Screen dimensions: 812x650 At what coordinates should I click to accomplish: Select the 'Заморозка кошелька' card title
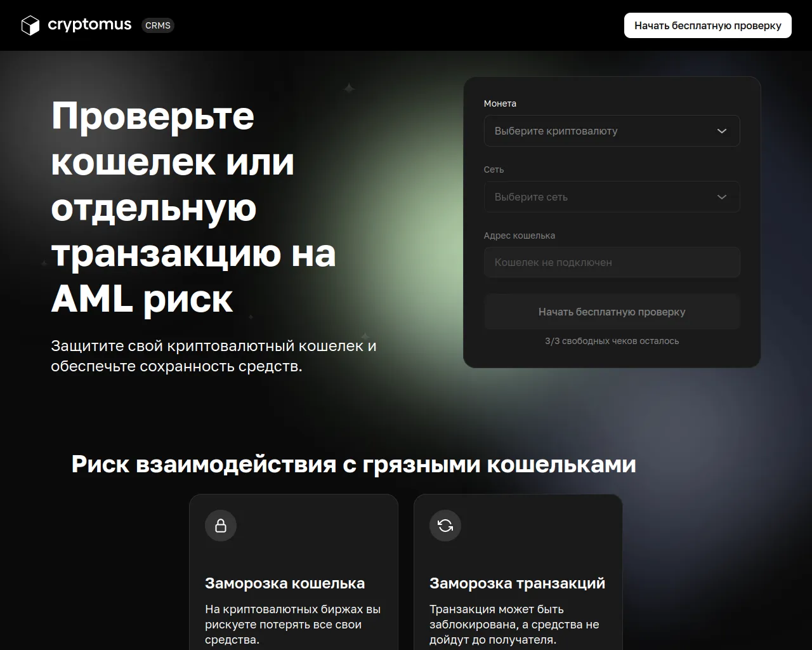(285, 583)
